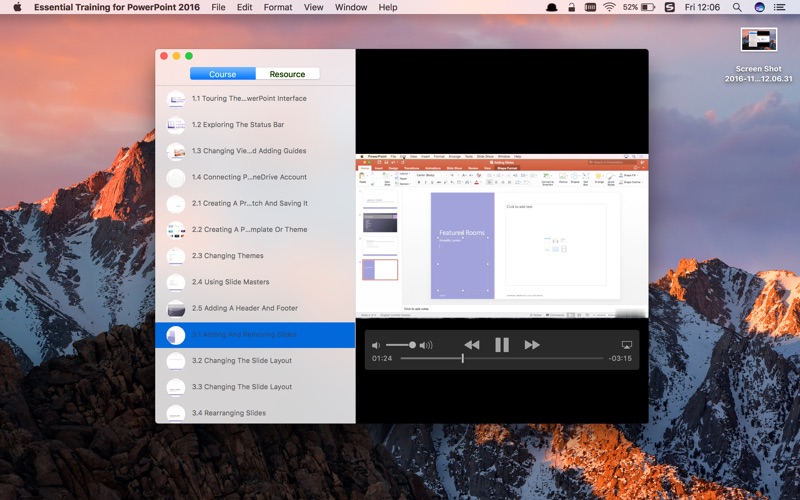
Task: Open the View menu
Action: click(313, 7)
